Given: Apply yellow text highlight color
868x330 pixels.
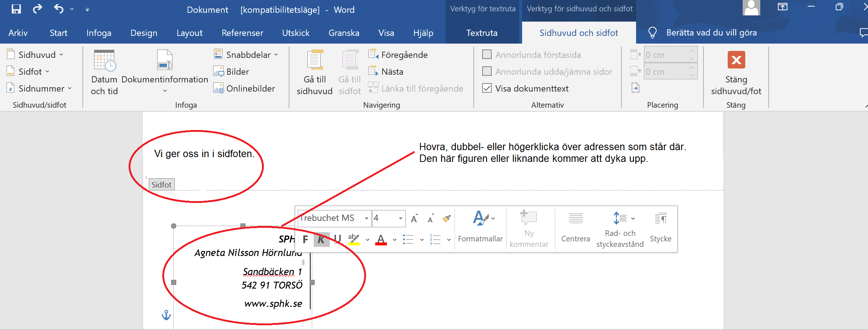Looking at the screenshot, I should tap(354, 240).
